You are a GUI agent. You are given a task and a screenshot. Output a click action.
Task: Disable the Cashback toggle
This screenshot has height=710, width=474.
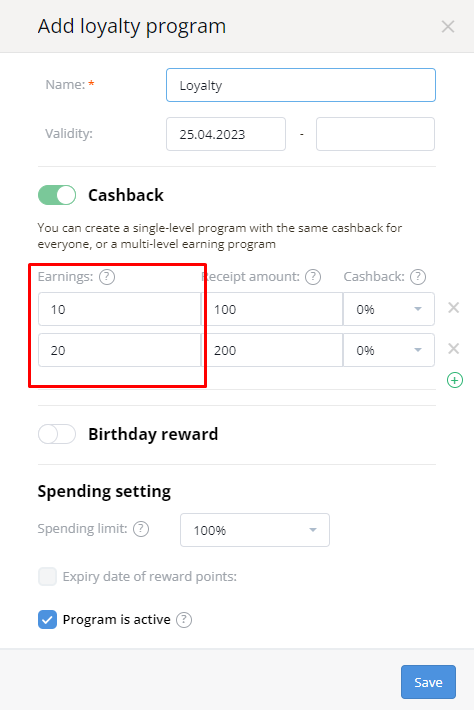tap(57, 195)
